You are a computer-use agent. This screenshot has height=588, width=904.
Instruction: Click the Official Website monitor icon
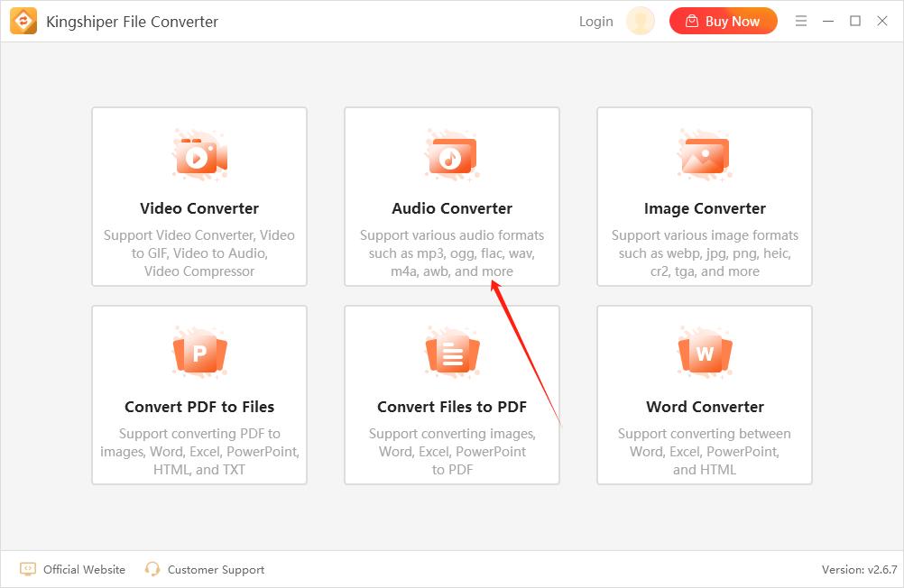28,569
